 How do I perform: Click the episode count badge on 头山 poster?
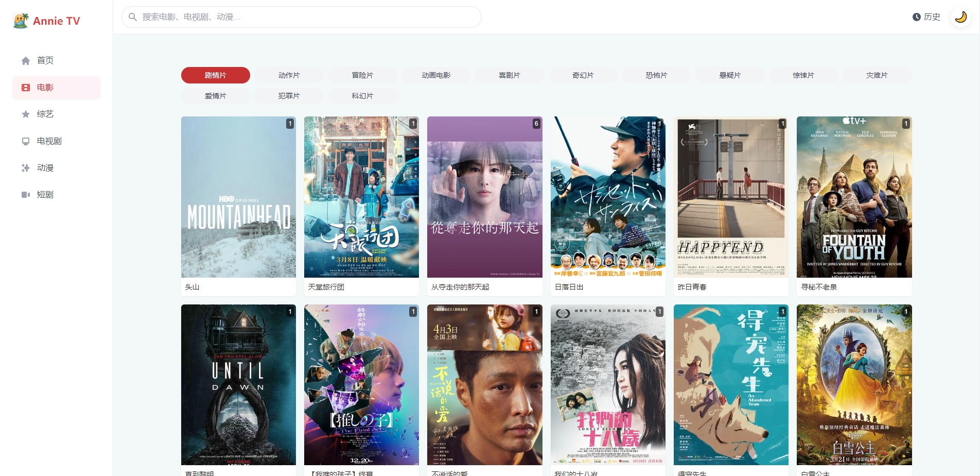[x=290, y=124]
